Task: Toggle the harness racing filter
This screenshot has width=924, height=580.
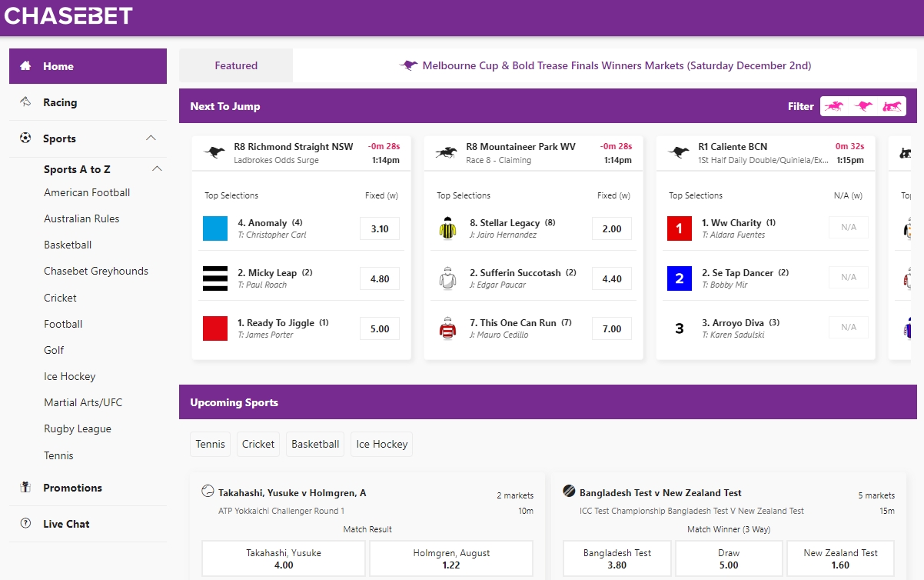Action: [x=892, y=106]
